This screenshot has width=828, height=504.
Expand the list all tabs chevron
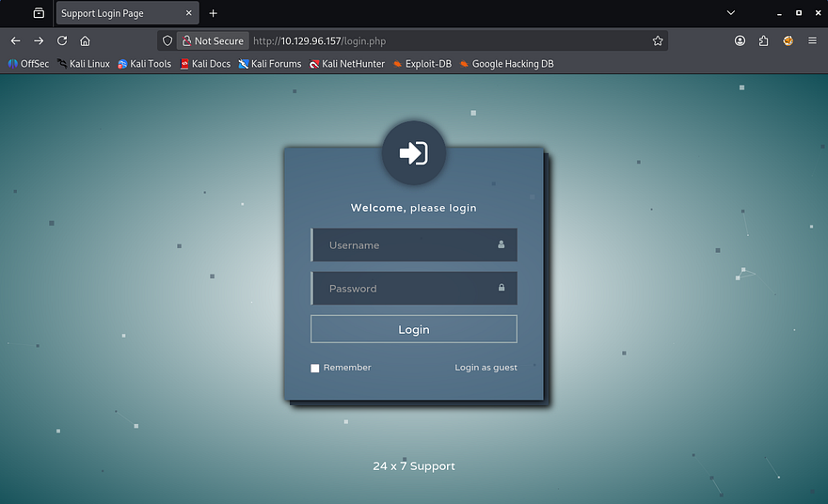tap(731, 13)
